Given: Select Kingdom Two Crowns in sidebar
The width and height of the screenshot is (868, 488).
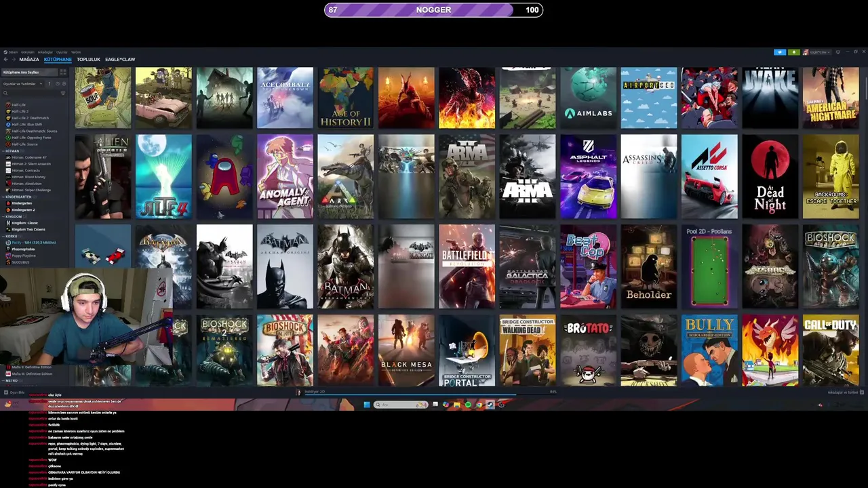Looking at the screenshot, I should tap(26, 230).
